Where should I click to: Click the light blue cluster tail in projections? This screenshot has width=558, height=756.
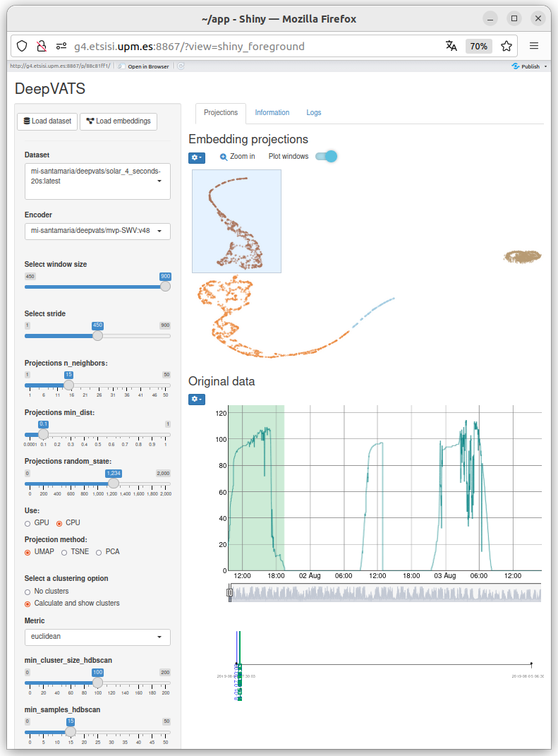click(x=373, y=313)
